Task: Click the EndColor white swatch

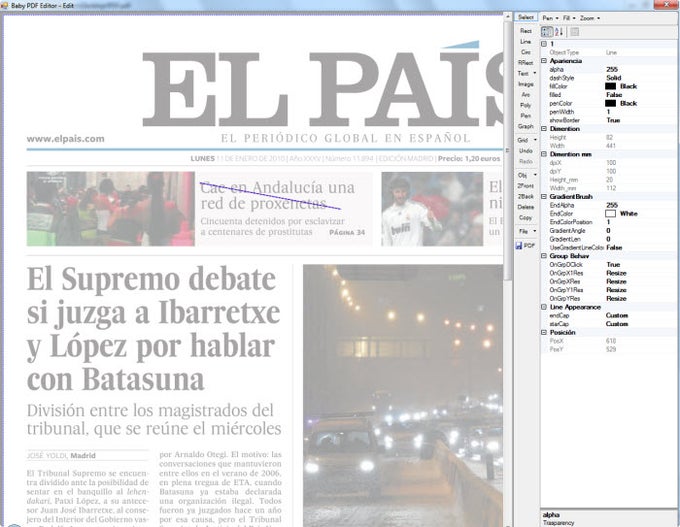Action: (610, 213)
